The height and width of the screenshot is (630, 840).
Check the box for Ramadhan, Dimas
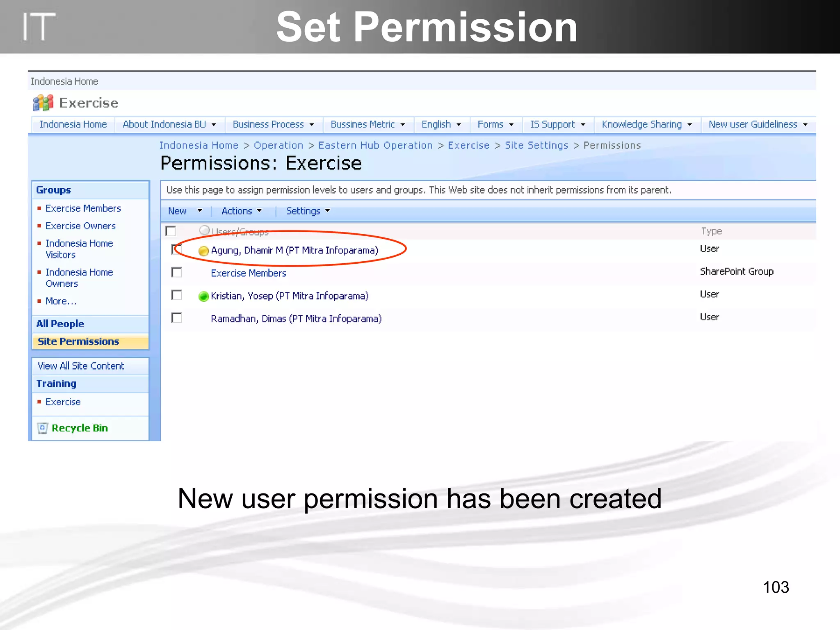[x=177, y=318]
